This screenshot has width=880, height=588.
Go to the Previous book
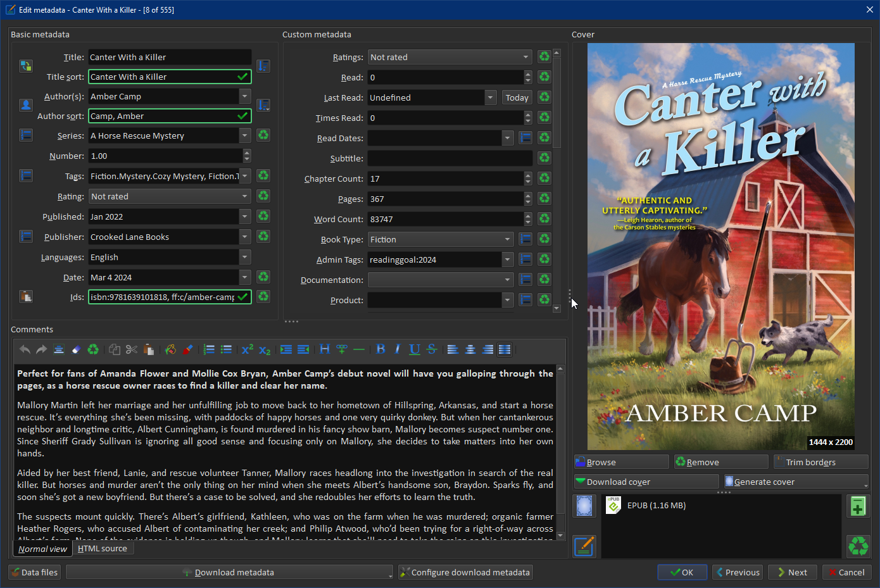pyautogui.click(x=738, y=572)
